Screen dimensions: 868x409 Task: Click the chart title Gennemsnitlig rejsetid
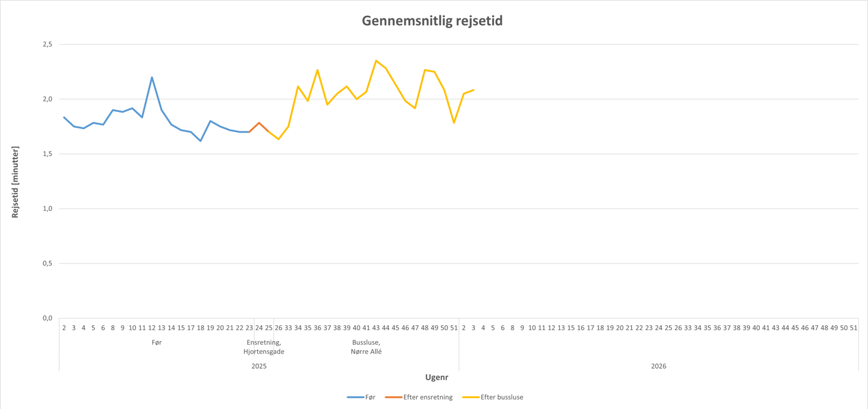point(432,21)
